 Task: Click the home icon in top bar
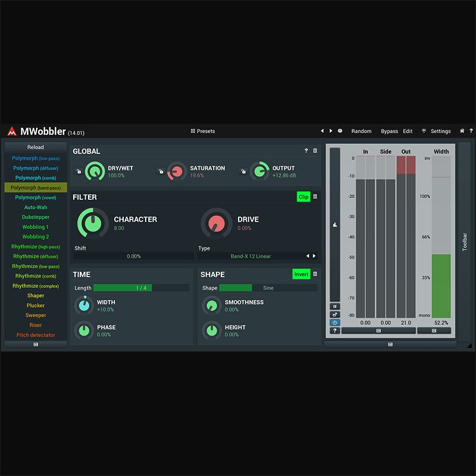pos(462,131)
